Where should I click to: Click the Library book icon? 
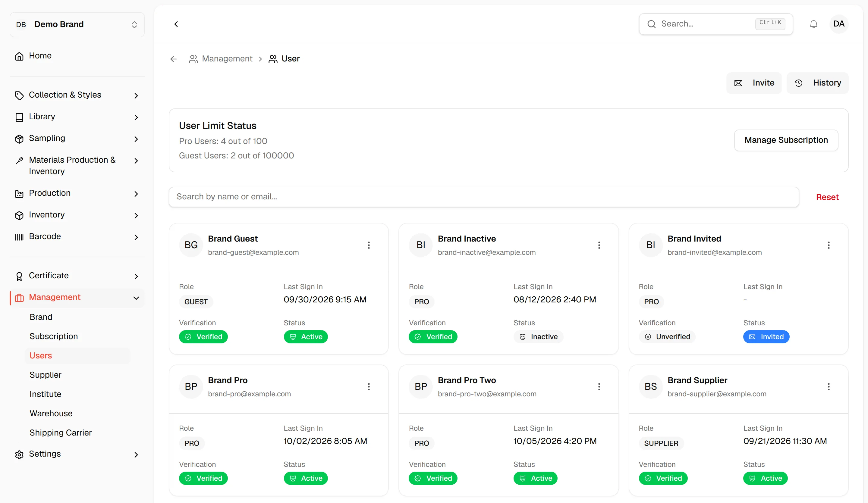(19, 117)
